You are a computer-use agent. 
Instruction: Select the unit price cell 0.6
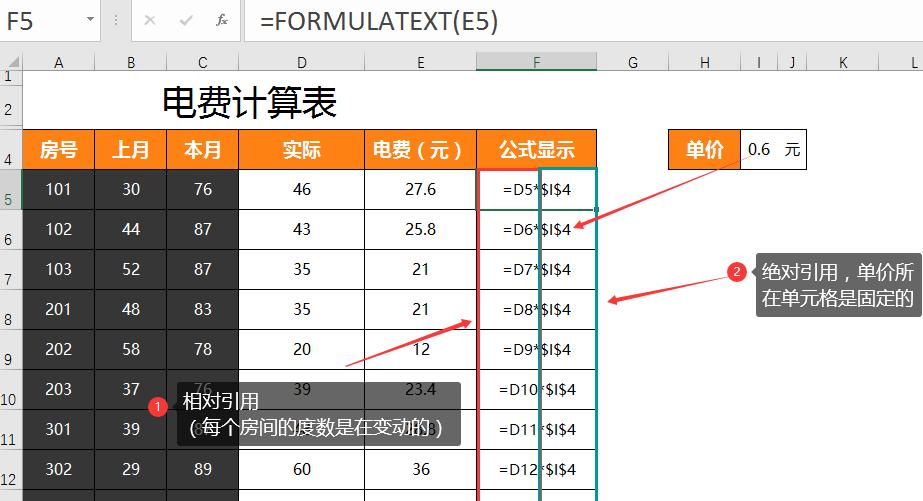759,150
